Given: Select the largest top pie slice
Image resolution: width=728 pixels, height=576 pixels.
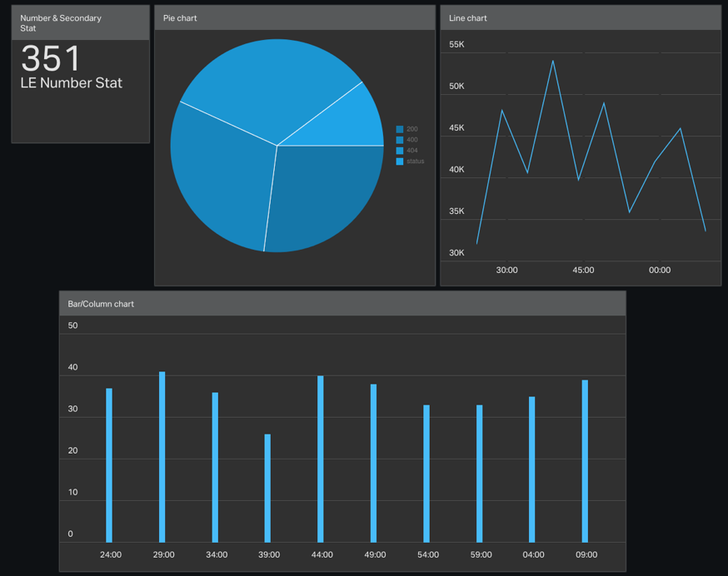Looking at the screenshot, I should [267, 83].
